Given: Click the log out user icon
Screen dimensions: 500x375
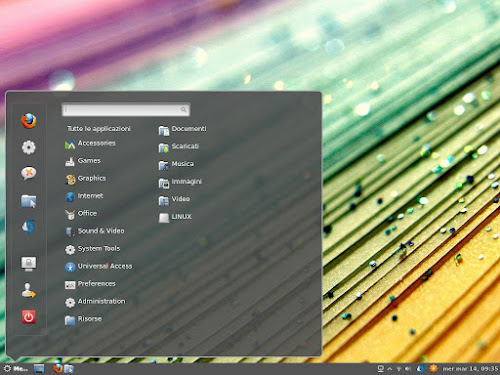Looking at the screenshot, I should (29, 290).
